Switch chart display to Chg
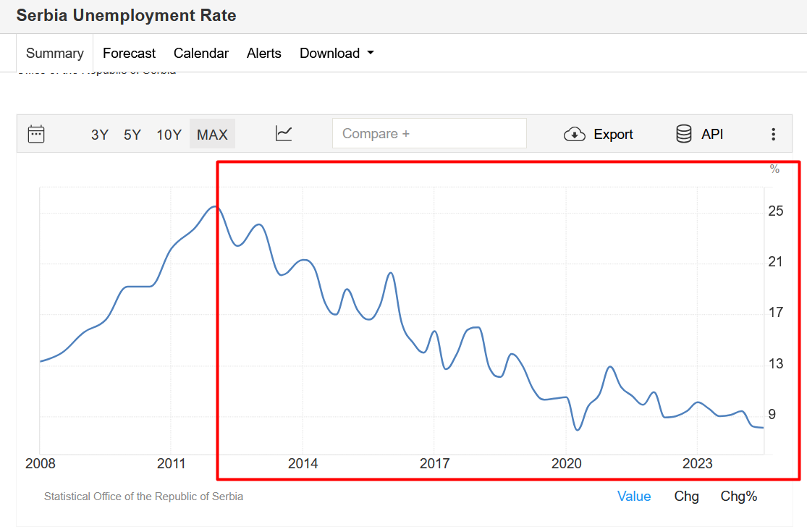 [686, 496]
